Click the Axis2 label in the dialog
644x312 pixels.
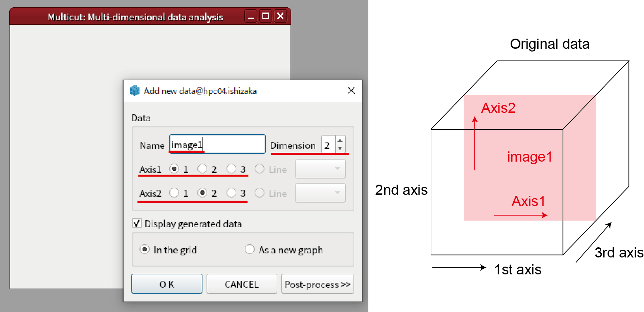point(150,193)
